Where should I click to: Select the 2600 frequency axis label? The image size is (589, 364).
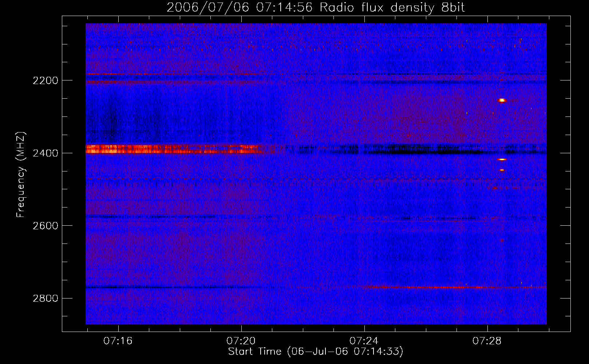pos(46,226)
